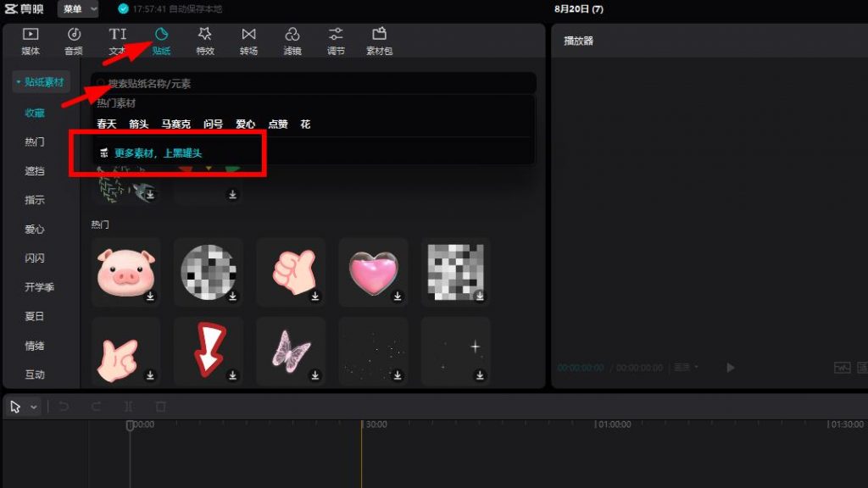Viewport: 868px width, 488px height.
Task: Select the square mosaic sticker
Action: (x=455, y=272)
